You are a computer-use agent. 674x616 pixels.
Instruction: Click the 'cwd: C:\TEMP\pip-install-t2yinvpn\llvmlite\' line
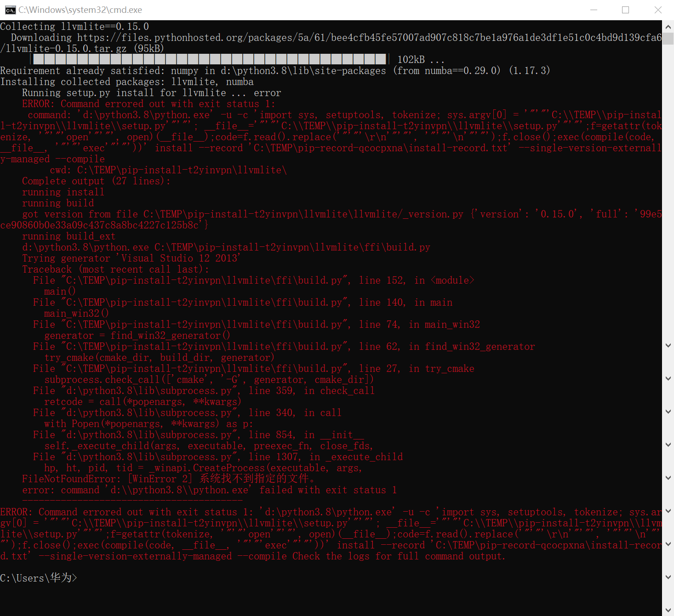(x=168, y=170)
